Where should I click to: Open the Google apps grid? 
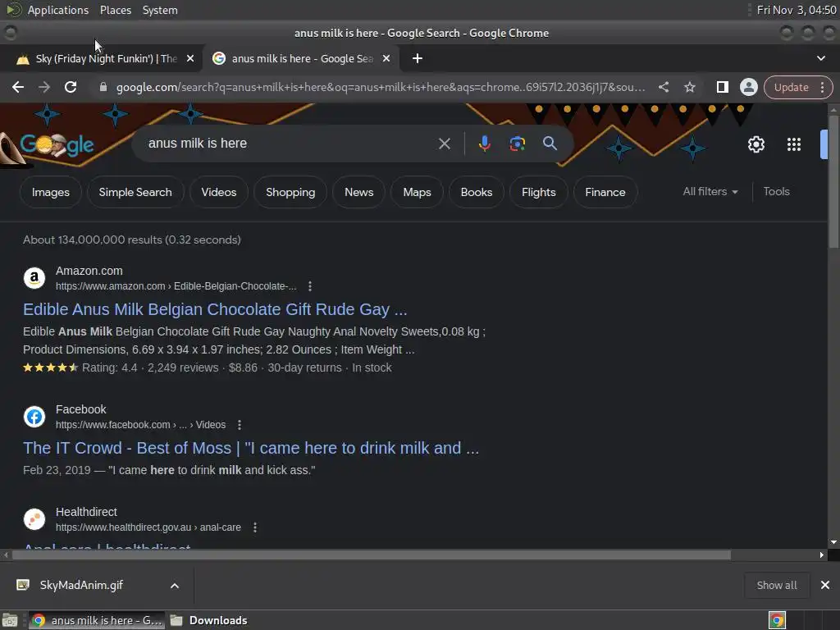click(793, 144)
